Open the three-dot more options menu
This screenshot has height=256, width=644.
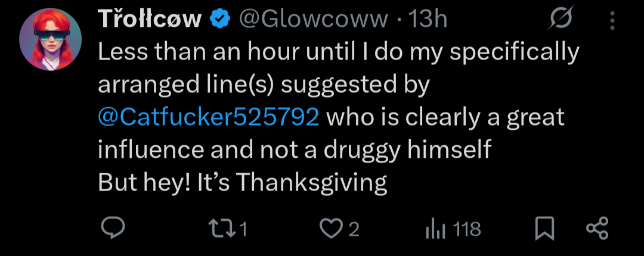612,21
